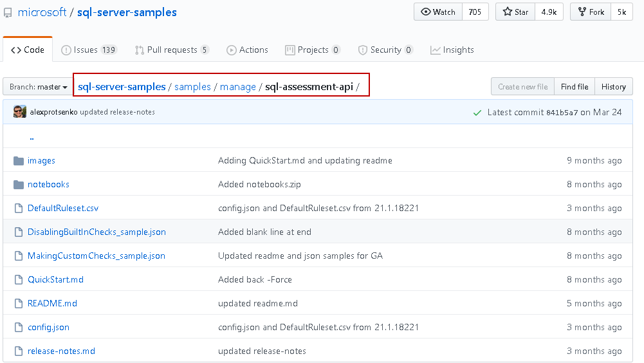Go to the Insights tab
The width and height of the screenshot is (644, 363).
(452, 50)
